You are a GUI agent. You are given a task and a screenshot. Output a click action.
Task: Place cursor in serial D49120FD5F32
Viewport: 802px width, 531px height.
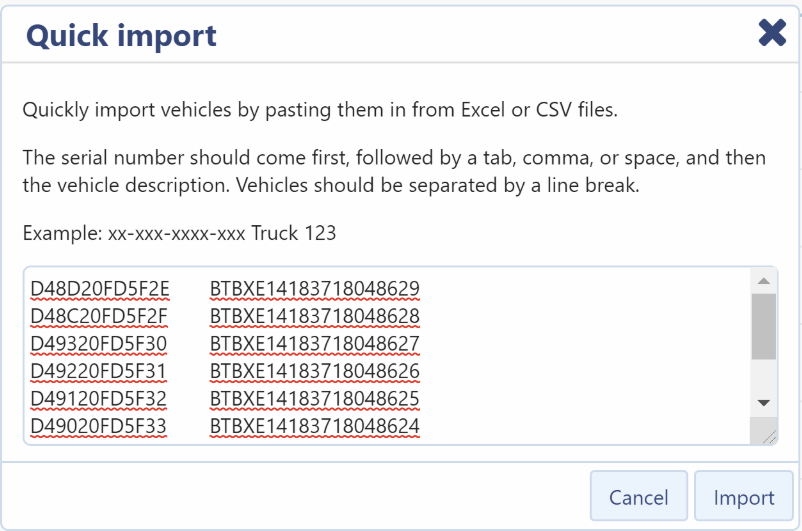[x=98, y=399]
